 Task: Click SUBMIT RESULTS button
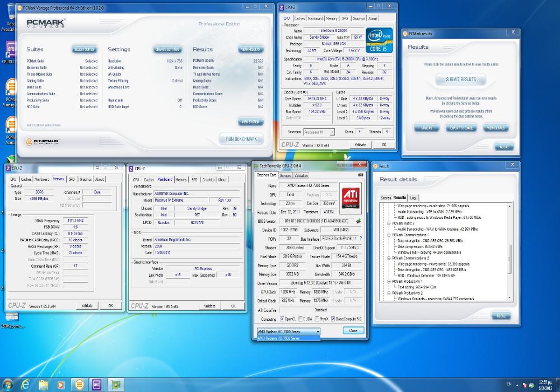tap(461, 80)
